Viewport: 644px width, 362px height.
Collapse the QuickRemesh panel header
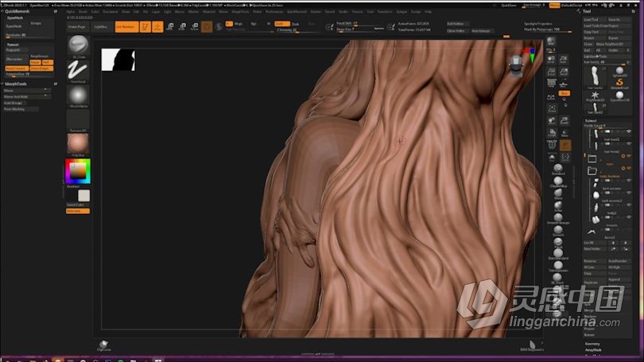(17, 11)
